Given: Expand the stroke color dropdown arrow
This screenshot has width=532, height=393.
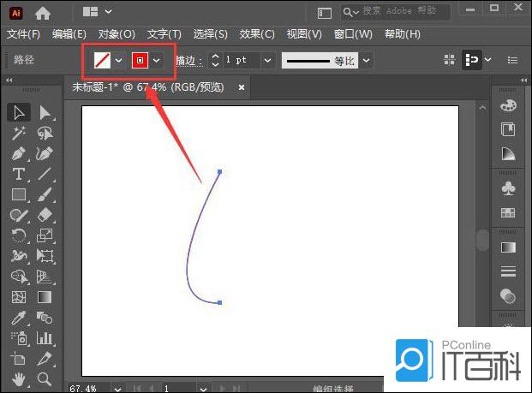Looking at the screenshot, I should click(x=156, y=60).
